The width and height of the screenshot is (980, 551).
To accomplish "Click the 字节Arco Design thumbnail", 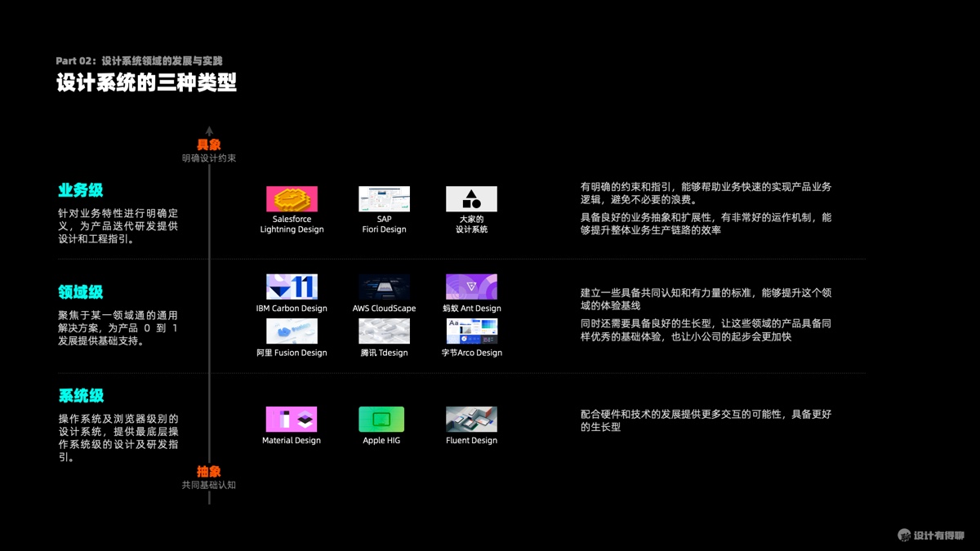I will (471, 331).
